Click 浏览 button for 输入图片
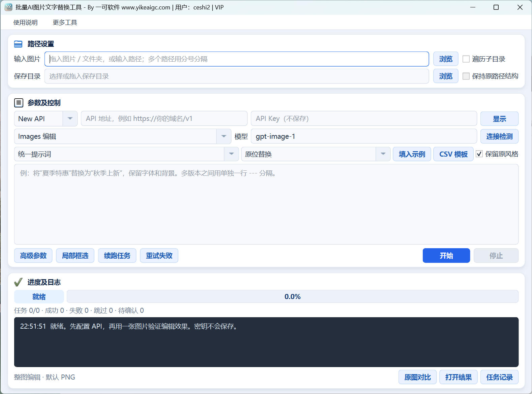 [x=446, y=59]
